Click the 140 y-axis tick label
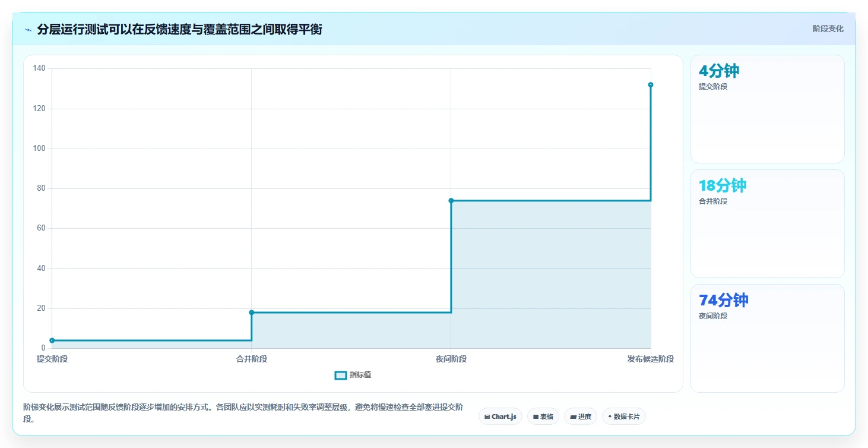This screenshot has height=448, width=868. tap(39, 69)
